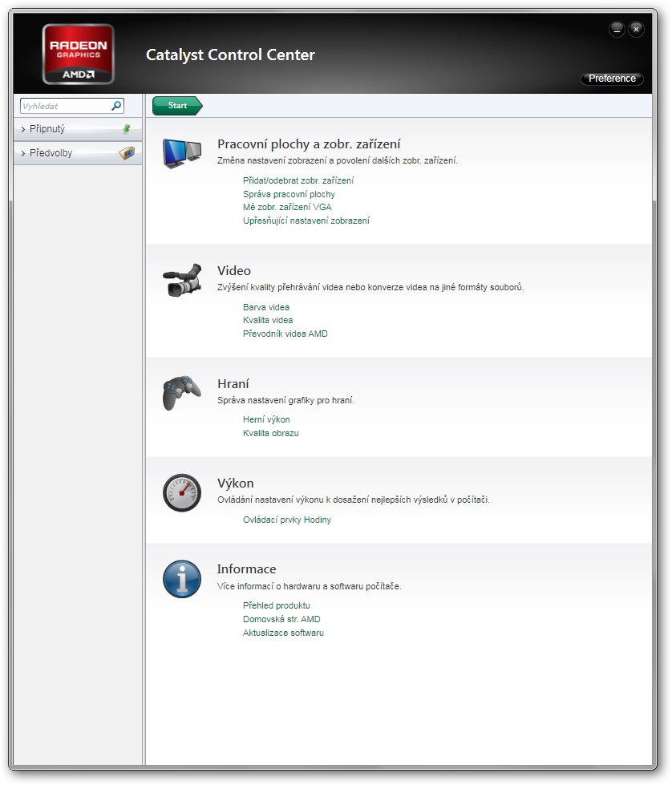Click the speedometer gauge icon for Výkon
This screenshot has height=785, width=672.
(x=182, y=492)
